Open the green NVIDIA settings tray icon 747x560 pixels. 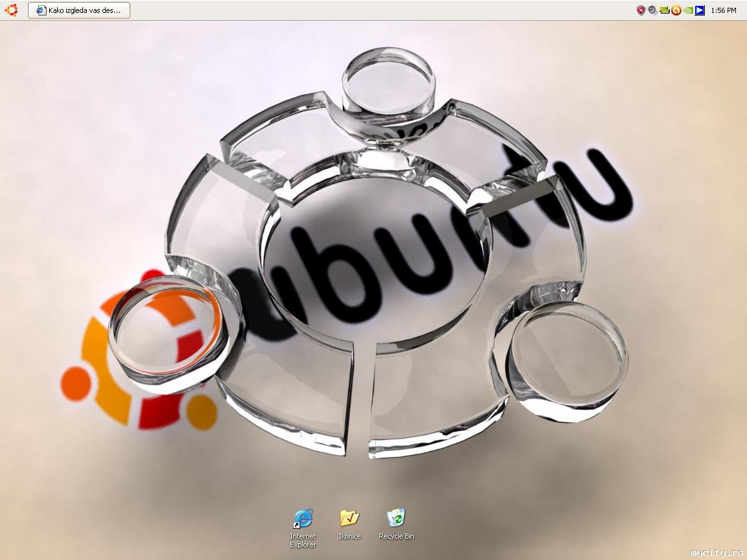click(x=687, y=10)
